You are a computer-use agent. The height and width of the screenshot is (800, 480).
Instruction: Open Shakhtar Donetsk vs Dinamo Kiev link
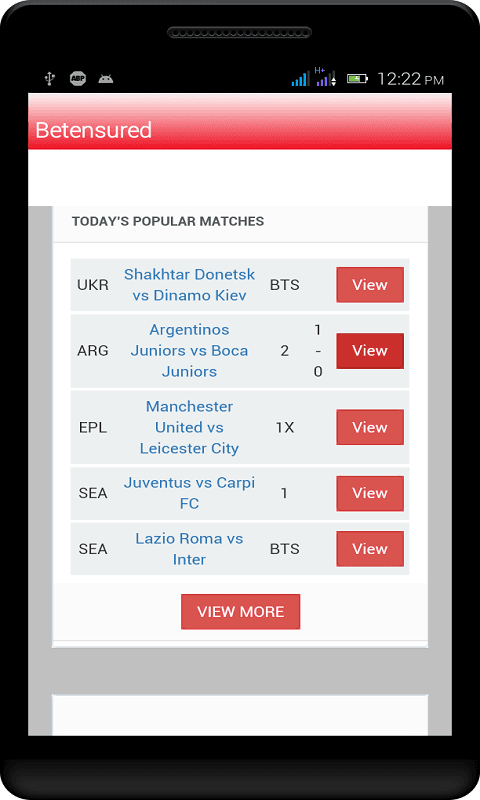189,285
